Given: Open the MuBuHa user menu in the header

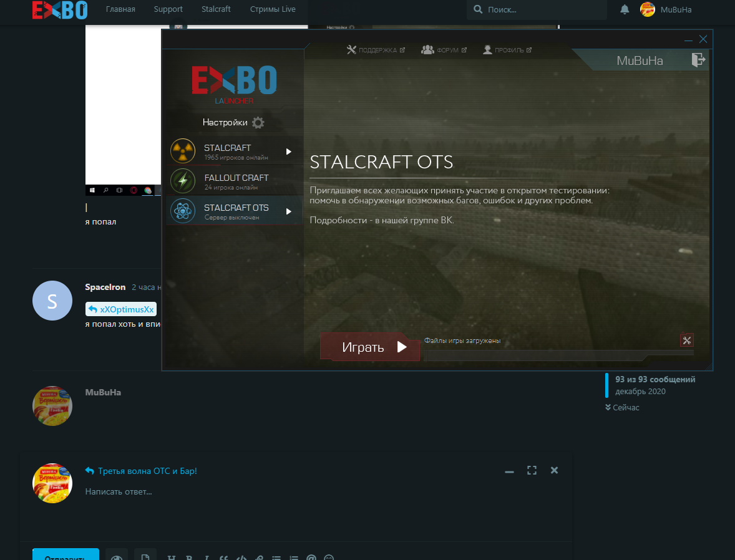Looking at the screenshot, I should point(666,9).
